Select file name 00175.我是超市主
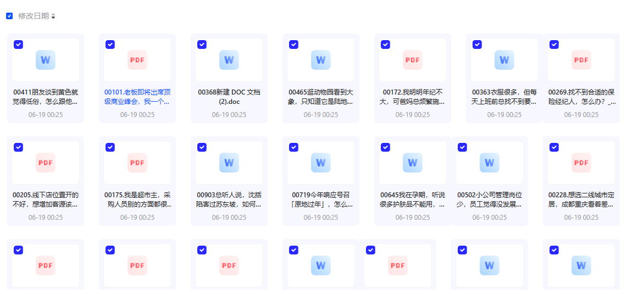 tap(138, 199)
